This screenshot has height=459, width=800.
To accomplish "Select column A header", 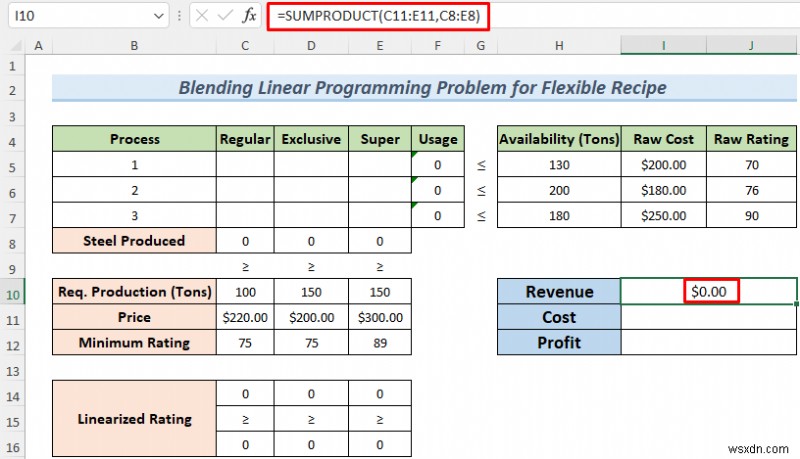I will click(x=38, y=46).
